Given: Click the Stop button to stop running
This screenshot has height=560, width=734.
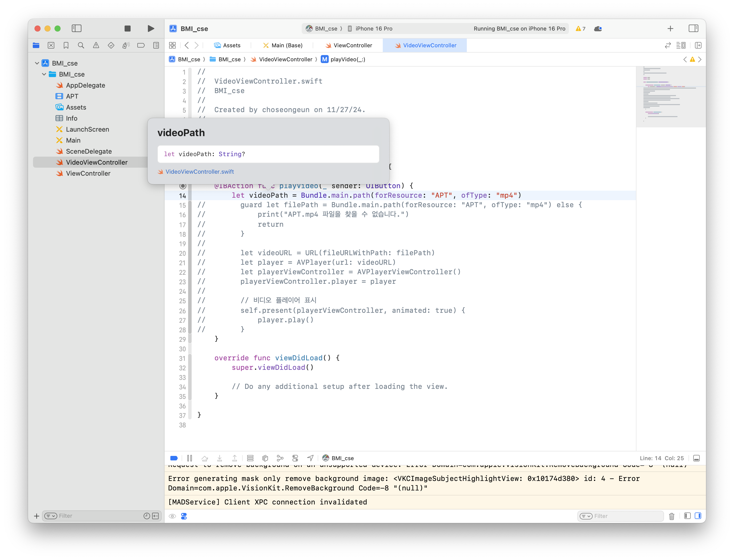Looking at the screenshot, I should 127,29.
